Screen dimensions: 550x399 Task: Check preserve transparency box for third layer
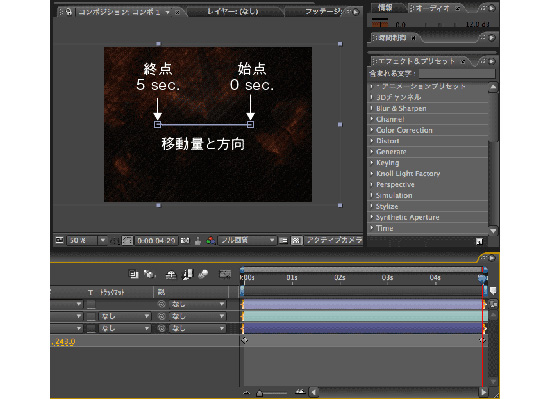tap(91, 329)
